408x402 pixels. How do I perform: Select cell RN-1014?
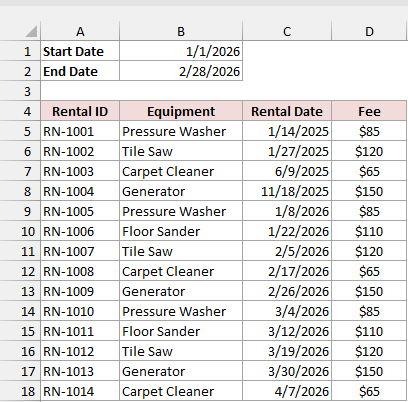click(80, 391)
